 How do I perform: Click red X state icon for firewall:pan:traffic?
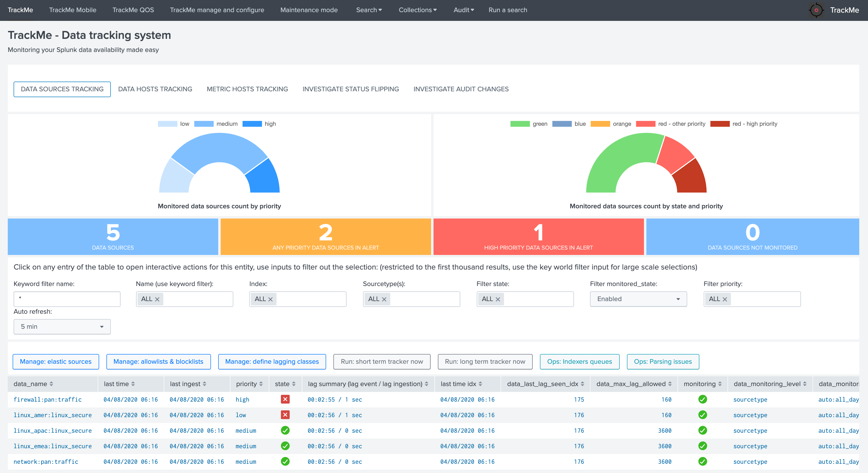click(x=285, y=399)
